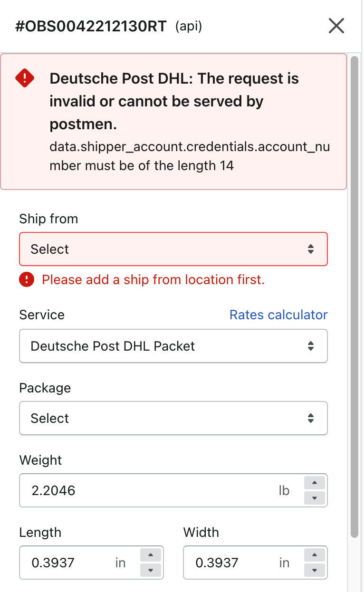The image size is (364, 592).
Task: Expand the Package dropdown
Action: tap(173, 418)
